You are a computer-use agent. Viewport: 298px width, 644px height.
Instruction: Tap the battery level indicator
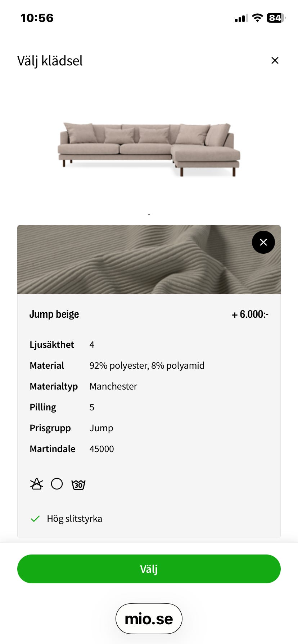click(275, 18)
